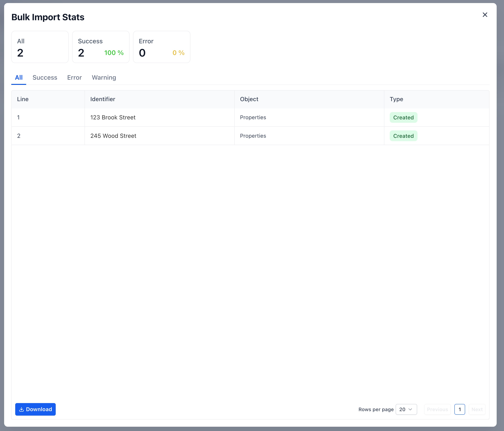Switch to the Success tab
This screenshot has height=431, width=504.
45,78
